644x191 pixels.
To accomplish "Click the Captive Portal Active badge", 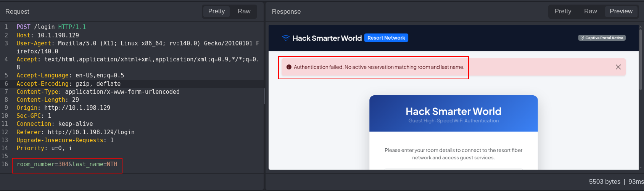I will click(x=602, y=38).
